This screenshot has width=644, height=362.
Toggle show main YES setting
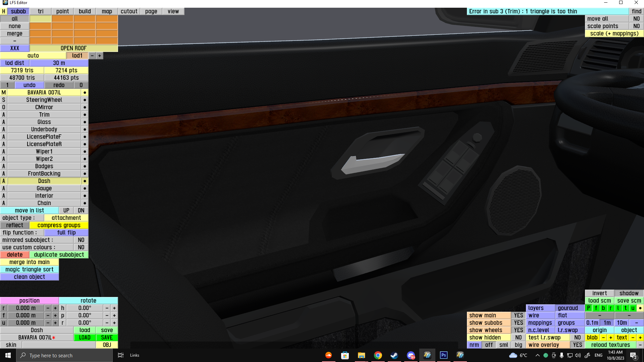coord(518,315)
